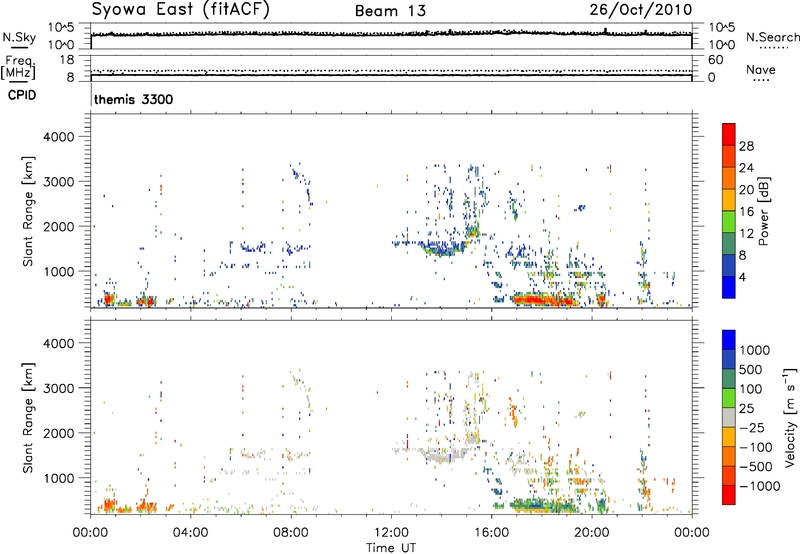
Task: Click the '18' frequency axis tick
Action: click(67, 60)
